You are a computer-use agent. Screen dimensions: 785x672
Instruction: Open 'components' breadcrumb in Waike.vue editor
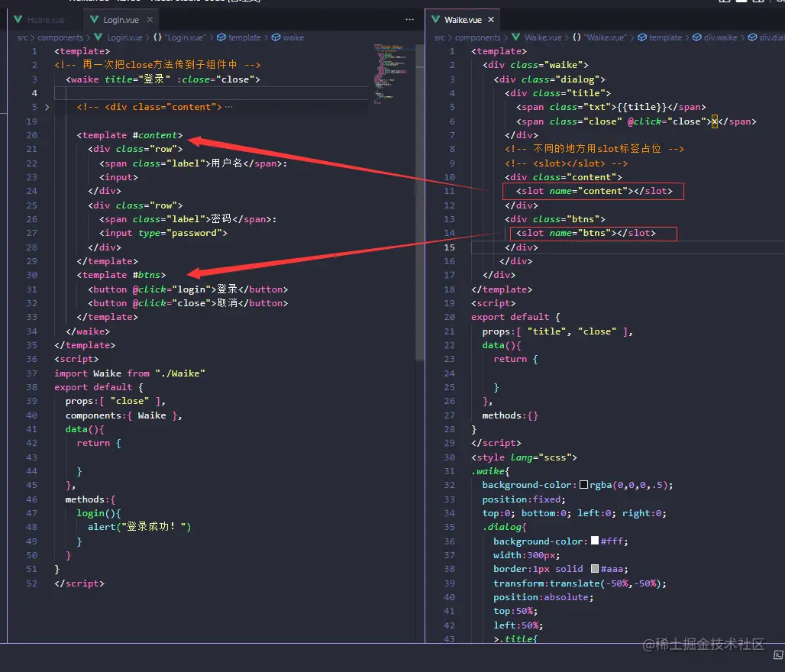pyautogui.click(x=477, y=37)
